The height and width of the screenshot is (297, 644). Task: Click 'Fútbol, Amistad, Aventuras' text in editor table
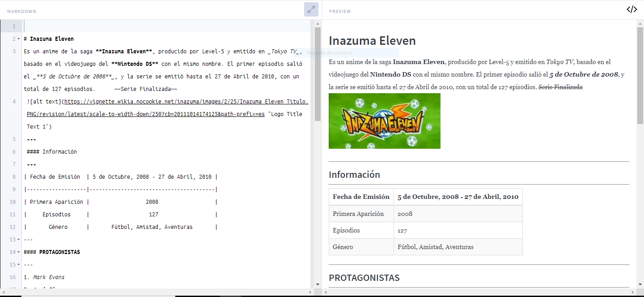pyautogui.click(x=152, y=227)
